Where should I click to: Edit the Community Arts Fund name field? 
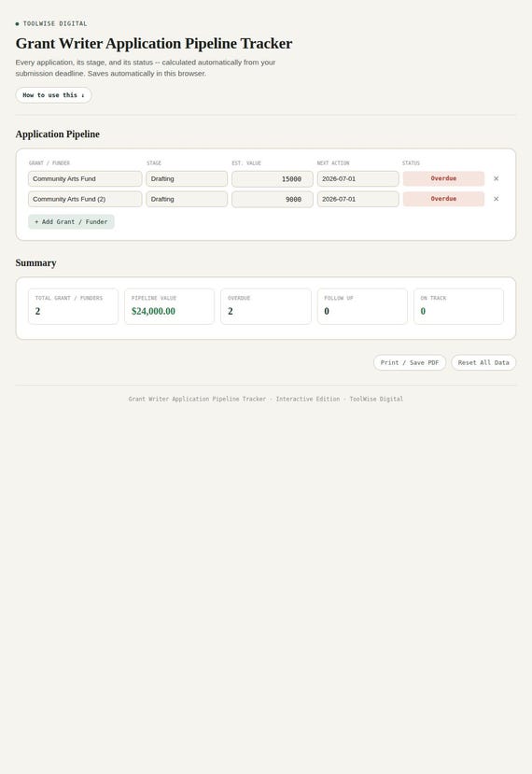[x=85, y=178]
